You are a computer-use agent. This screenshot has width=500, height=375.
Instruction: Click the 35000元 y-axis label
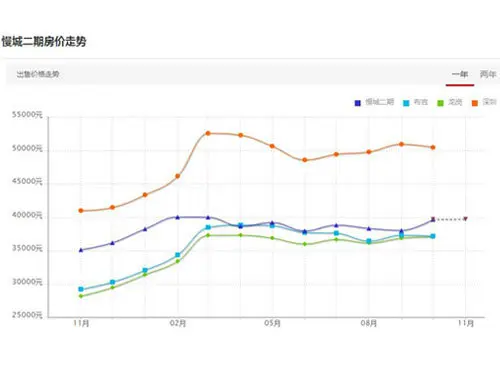(27, 248)
